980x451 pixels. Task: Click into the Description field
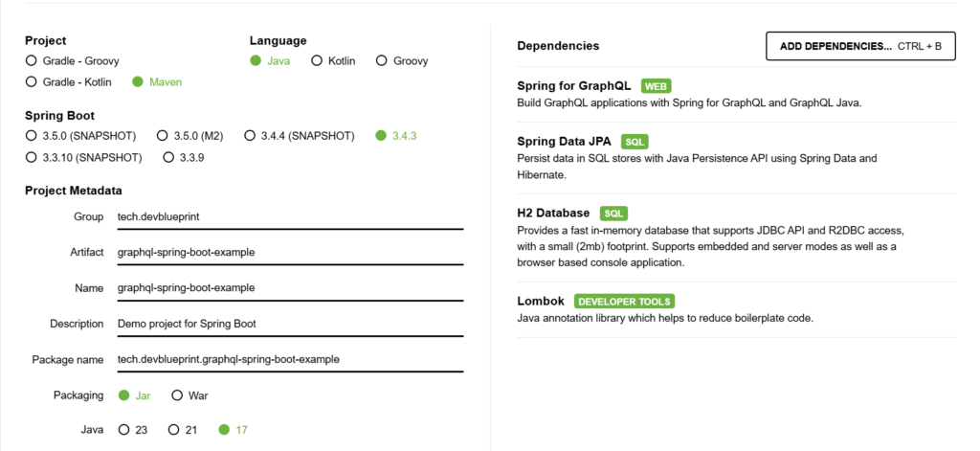tap(289, 324)
